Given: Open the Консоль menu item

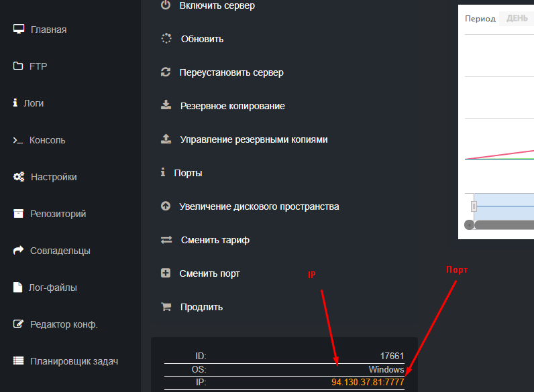Looking at the screenshot, I should (47, 140).
